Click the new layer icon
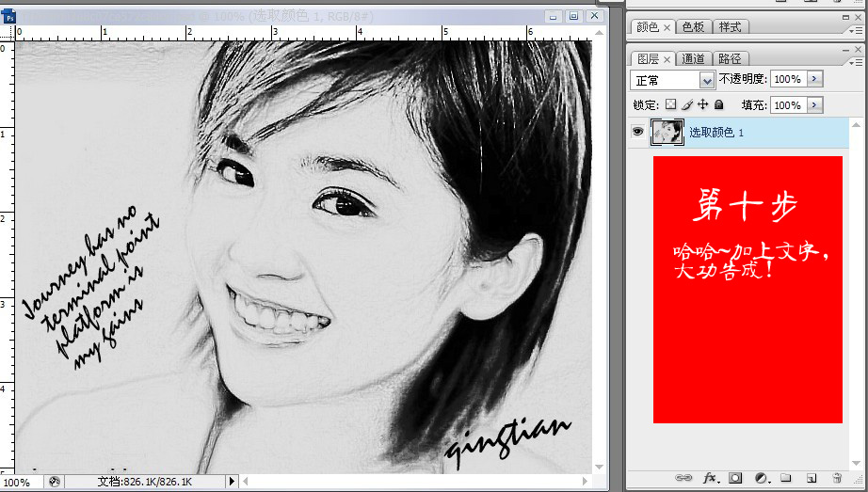868x492 pixels. (x=811, y=479)
